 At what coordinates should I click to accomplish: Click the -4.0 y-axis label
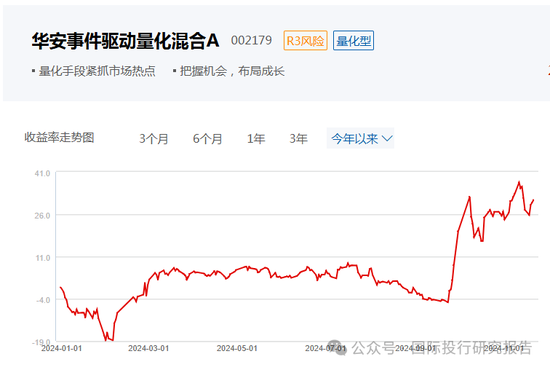43,300
